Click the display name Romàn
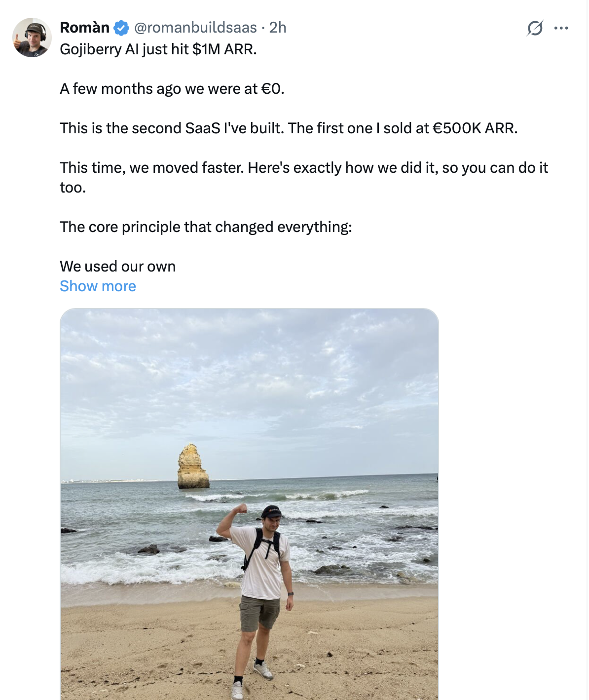Image resolution: width=589 pixels, height=700 pixels. coord(84,28)
